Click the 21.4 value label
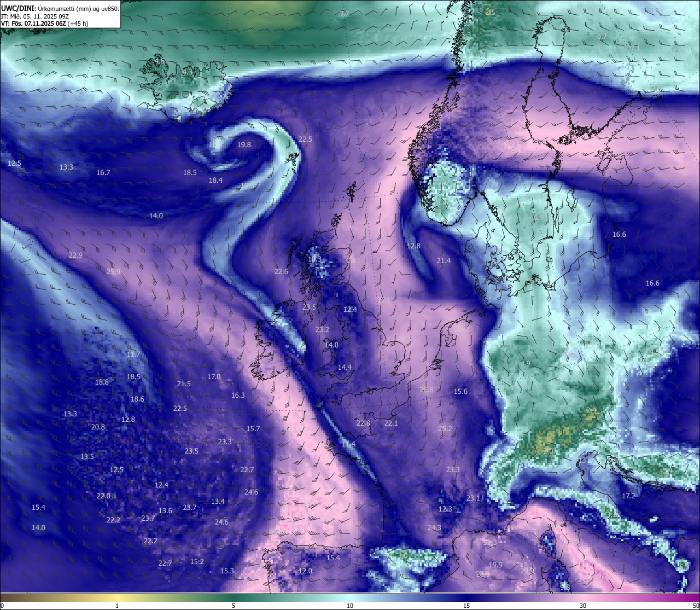Screen dimensions: 700x610 pos(444,261)
